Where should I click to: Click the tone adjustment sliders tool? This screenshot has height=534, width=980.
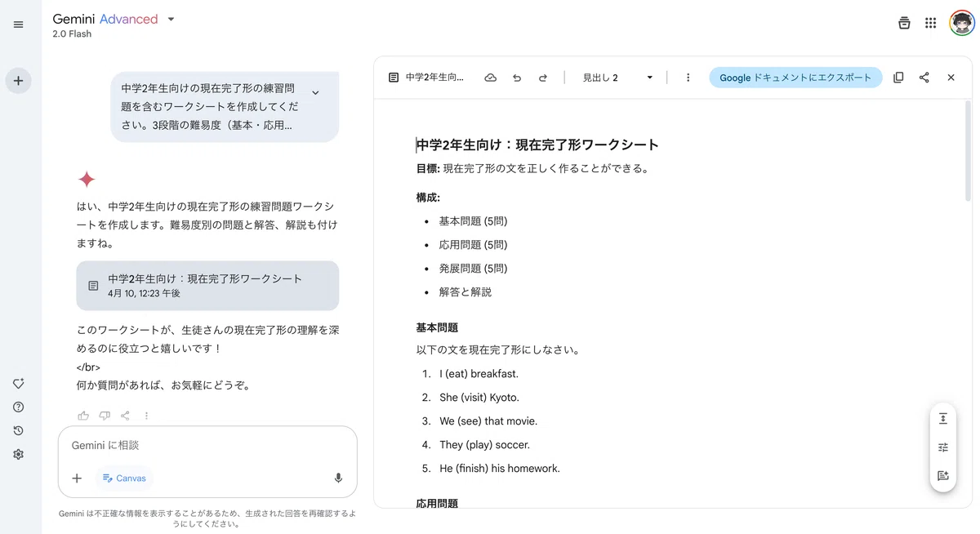click(943, 447)
